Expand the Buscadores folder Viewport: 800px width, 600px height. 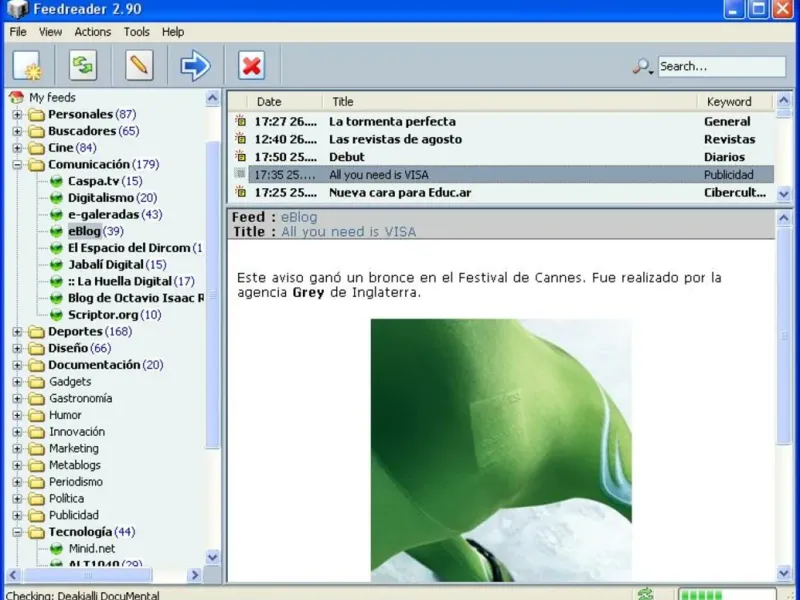click(17, 131)
